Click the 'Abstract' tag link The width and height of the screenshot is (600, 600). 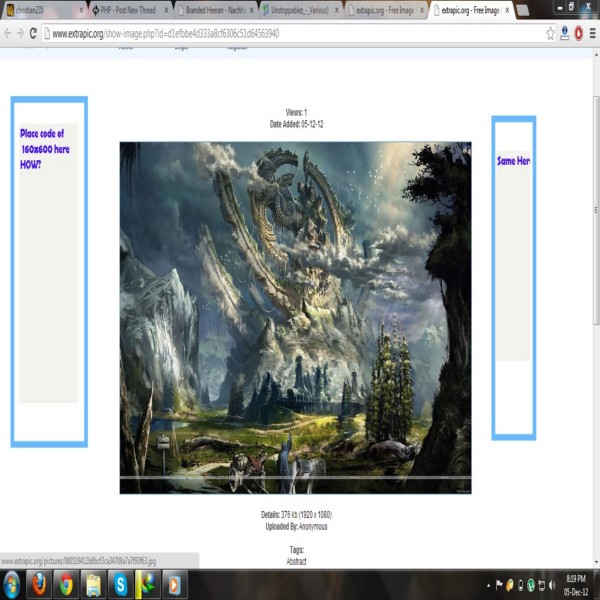297,561
